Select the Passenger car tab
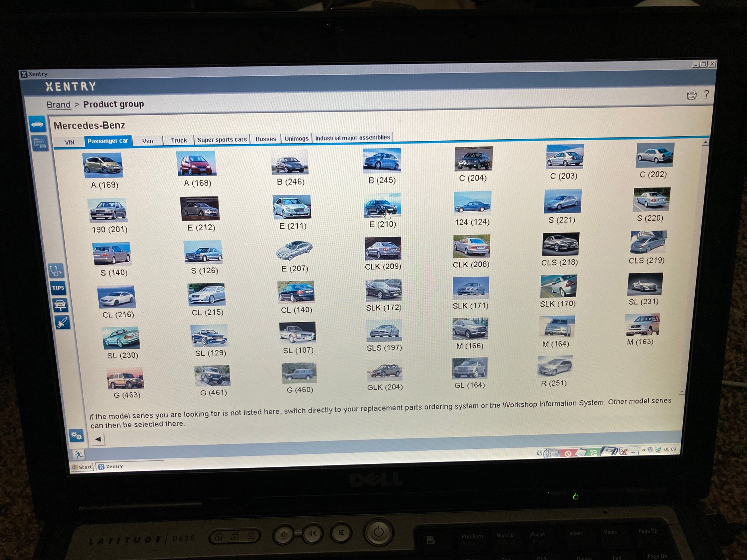747x560 pixels. click(108, 141)
